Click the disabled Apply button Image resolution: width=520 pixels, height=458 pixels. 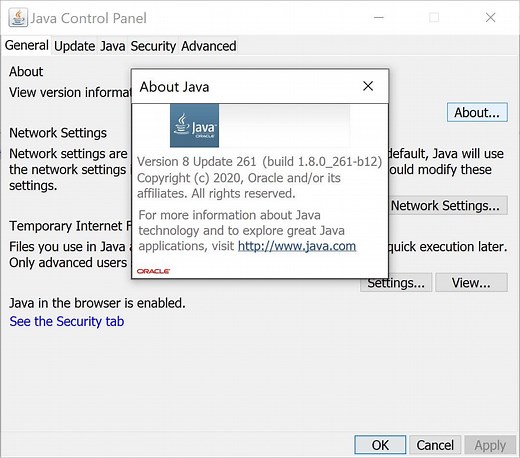490,445
